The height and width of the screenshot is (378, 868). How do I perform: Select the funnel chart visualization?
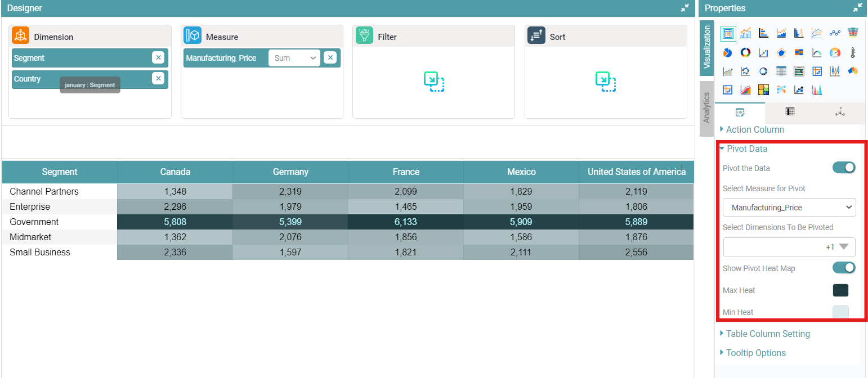[x=853, y=33]
